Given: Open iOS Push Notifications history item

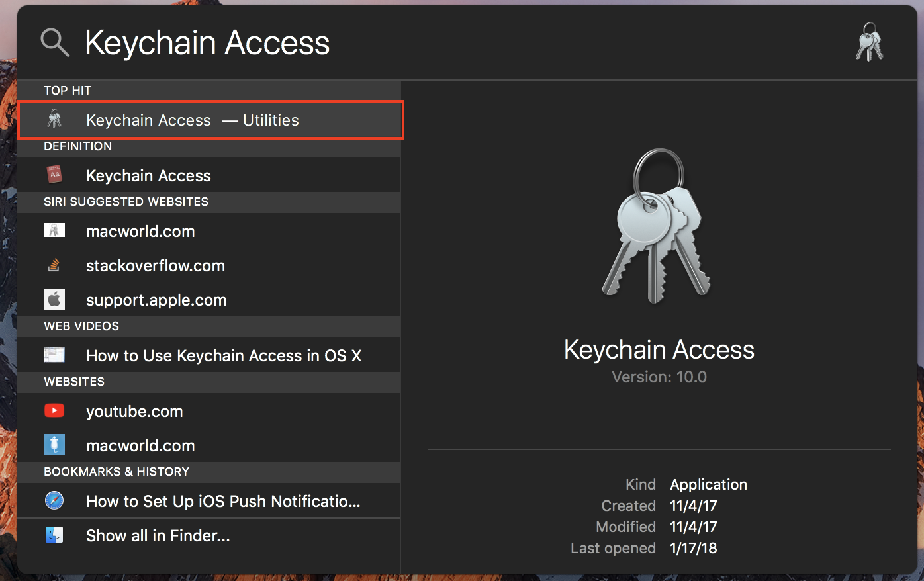Looking at the screenshot, I should tap(223, 502).
